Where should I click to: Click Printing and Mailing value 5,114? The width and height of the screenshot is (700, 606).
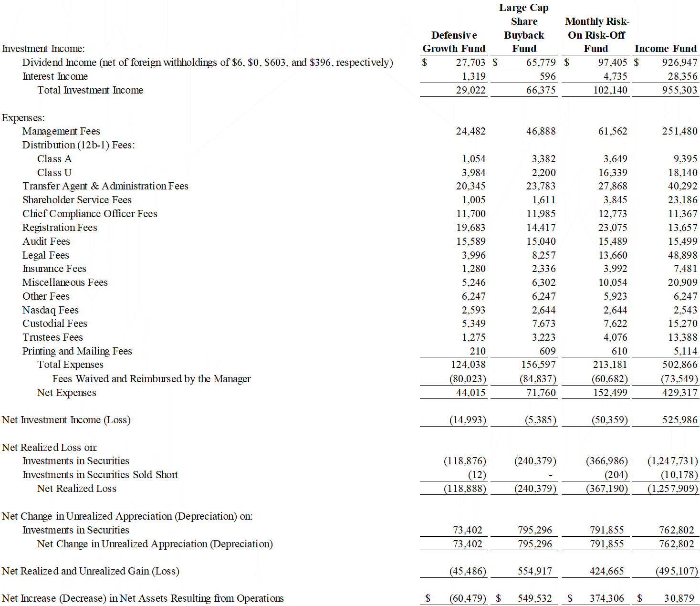[x=685, y=351]
